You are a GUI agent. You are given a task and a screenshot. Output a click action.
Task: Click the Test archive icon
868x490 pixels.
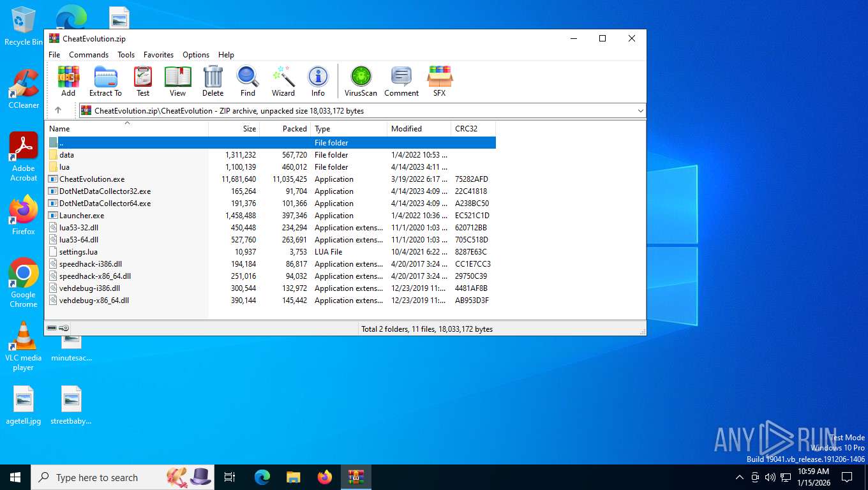tap(143, 81)
